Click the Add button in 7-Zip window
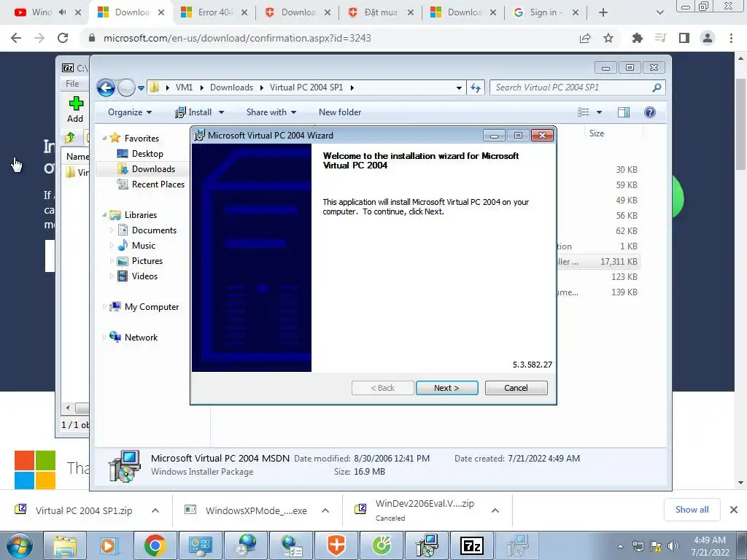The height and width of the screenshot is (560, 747). (x=75, y=109)
